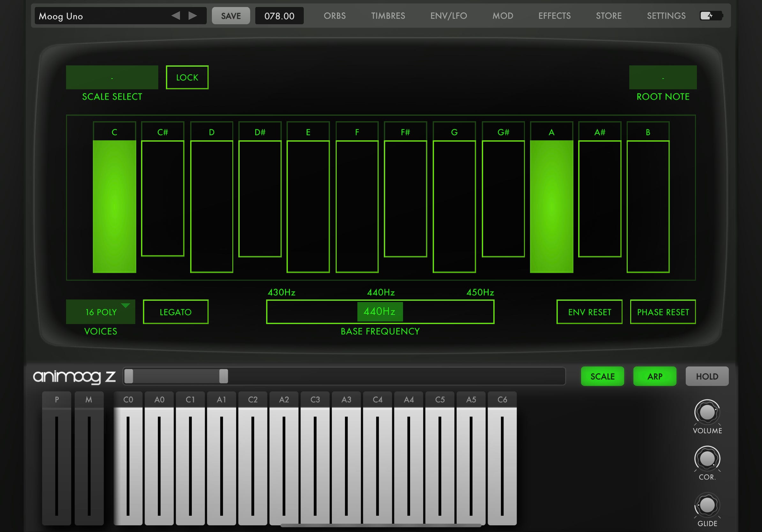Play the A2 key
Image resolution: width=762 pixels, height=532 pixels.
[284, 458]
